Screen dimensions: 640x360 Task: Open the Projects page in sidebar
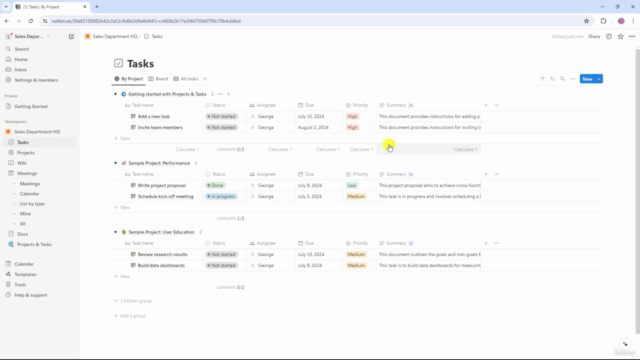[x=26, y=153]
